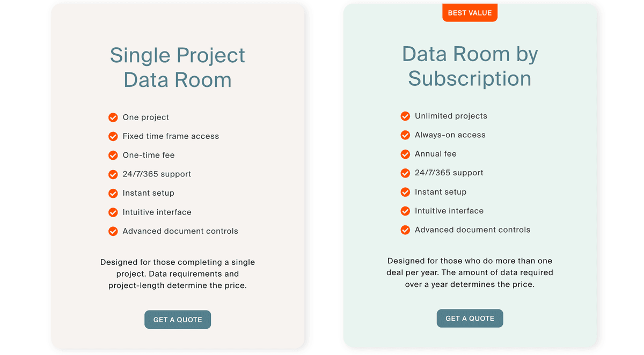Select the Data Room by Subscription heading
The height and width of the screenshot is (355, 644).
tap(470, 66)
